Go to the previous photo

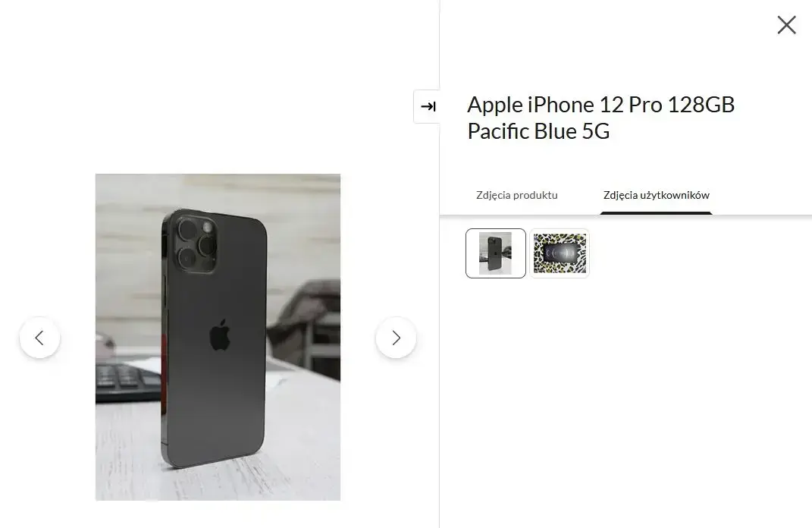pos(40,338)
